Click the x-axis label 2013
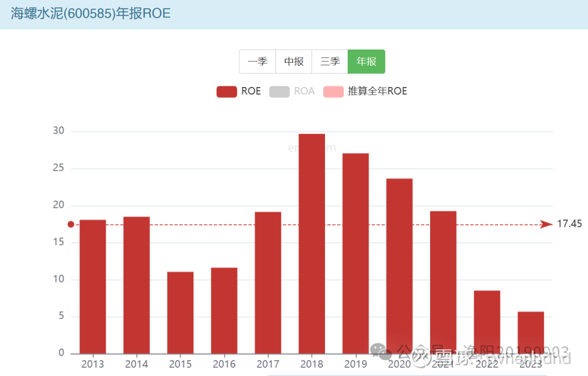This screenshot has height=376, width=588. [93, 364]
